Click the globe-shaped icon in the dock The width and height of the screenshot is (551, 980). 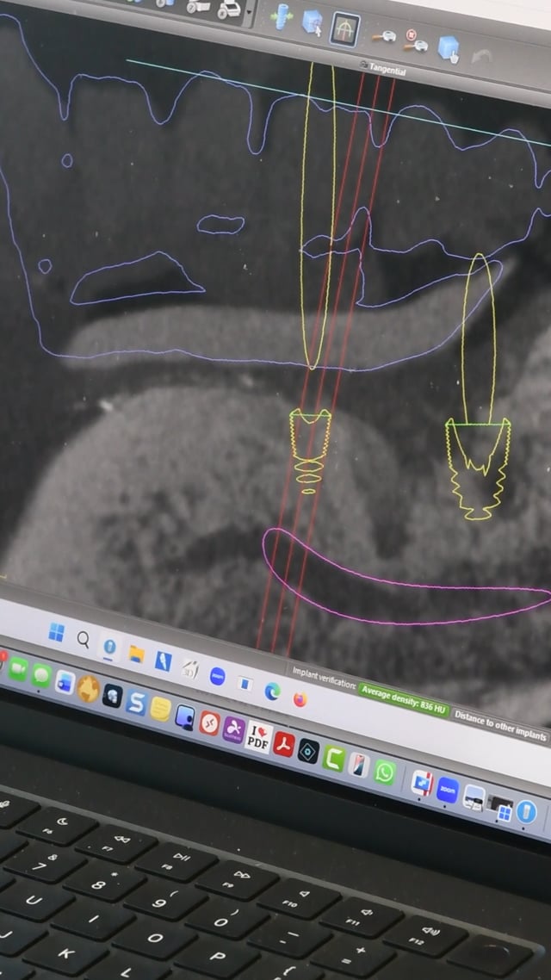(89, 688)
